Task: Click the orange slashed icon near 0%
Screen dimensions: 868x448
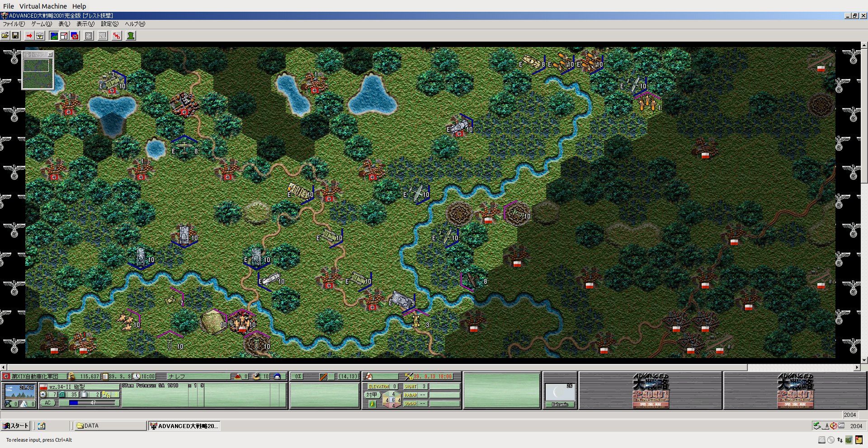Action: click(x=323, y=376)
